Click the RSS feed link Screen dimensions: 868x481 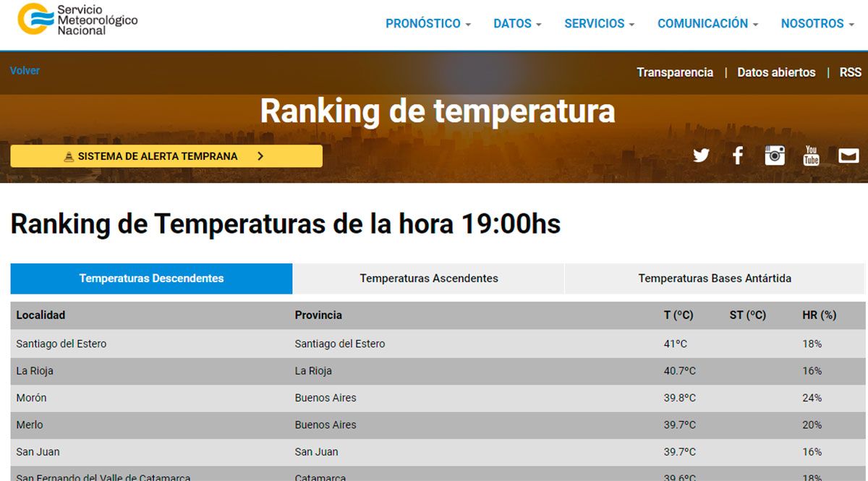(850, 72)
